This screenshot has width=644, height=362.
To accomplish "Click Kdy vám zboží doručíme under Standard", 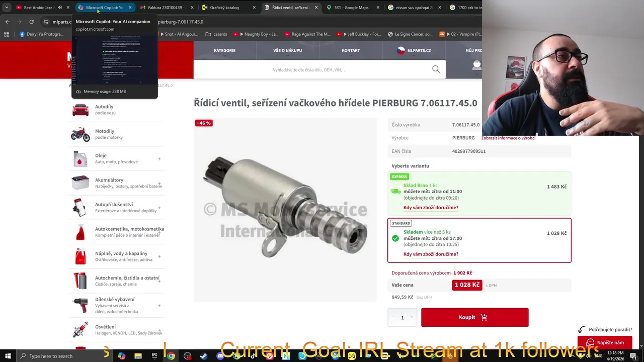I will 431,254.
